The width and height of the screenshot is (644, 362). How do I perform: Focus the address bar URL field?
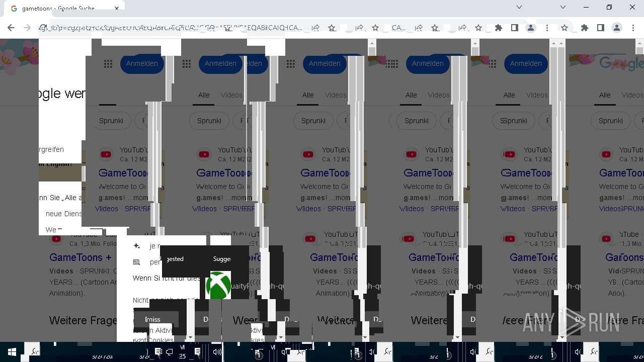pos(171,28)
